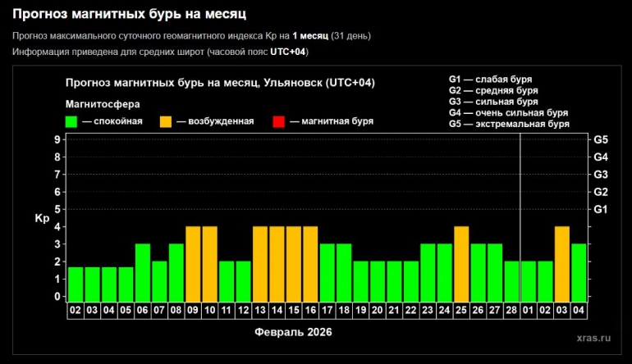This screenshot has width=632, height=364.
Task: Click the red 'магнитная буря' legend swatch
Action: tap(278, 121)
